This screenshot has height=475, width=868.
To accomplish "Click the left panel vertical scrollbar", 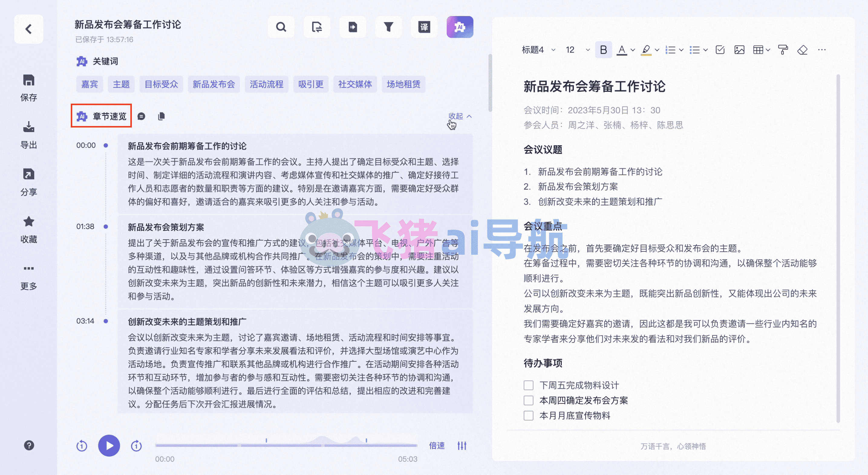I will point(490,83).
